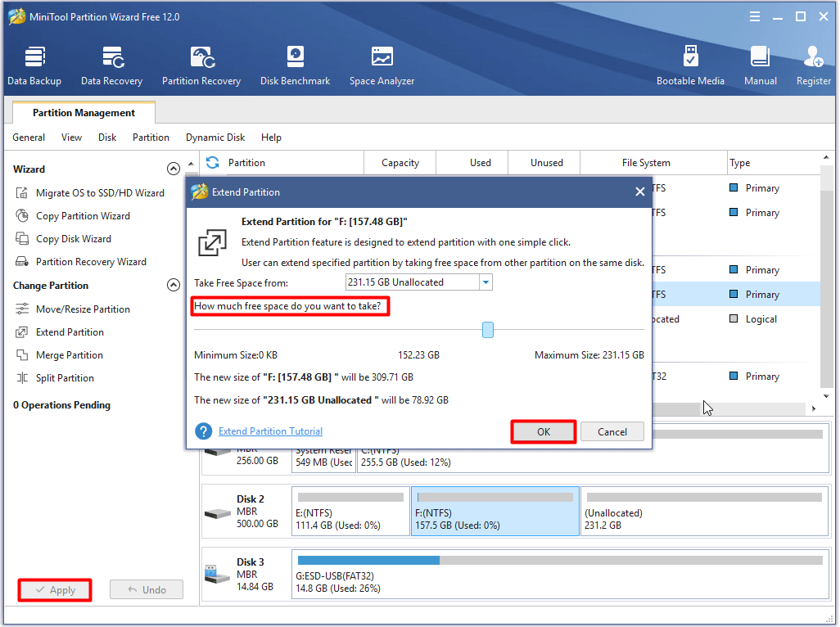Image resolution: width=840 pixels, height=627 pixels.
Task: Open the Take Free Space from dropdown
Action: 485,282
